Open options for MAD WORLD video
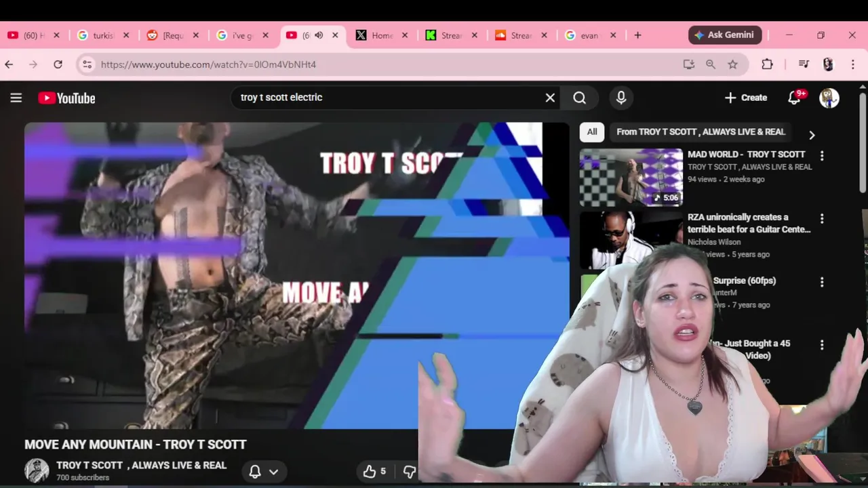Screen dimensions: 868x488 822,156
